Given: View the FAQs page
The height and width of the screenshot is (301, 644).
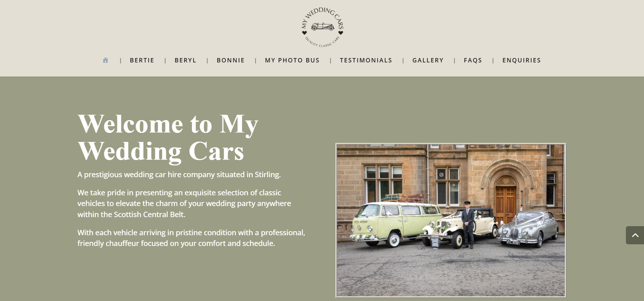Looking at the screenshot, I should (473, 60).
